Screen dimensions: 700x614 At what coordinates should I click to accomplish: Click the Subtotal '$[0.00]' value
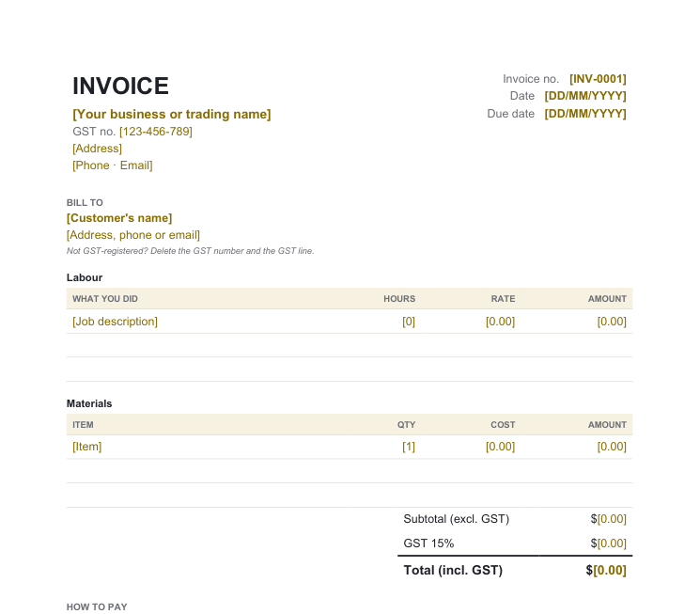coord(609,519)
